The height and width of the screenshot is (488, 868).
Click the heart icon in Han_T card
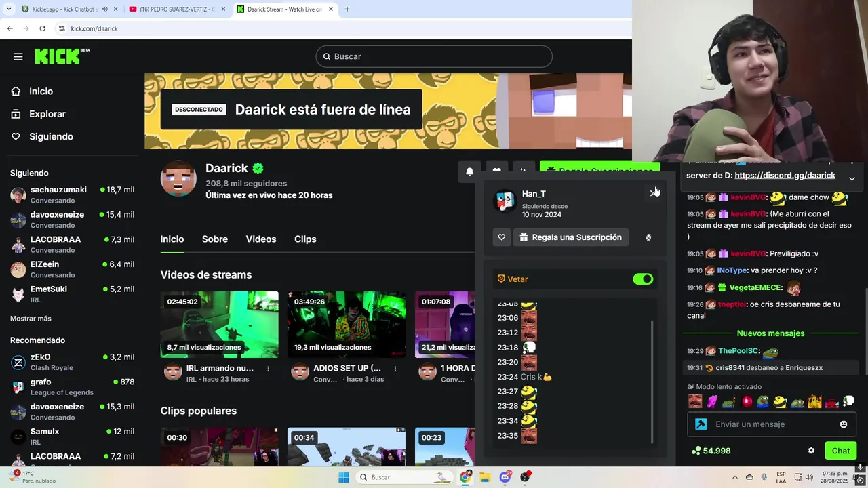501,237
